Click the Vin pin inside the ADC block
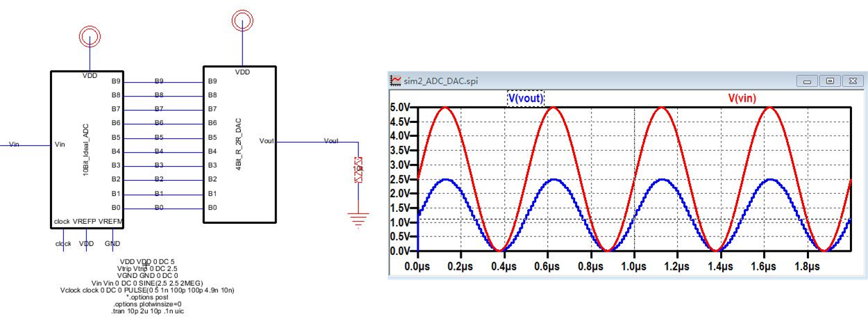 [59, 145]
